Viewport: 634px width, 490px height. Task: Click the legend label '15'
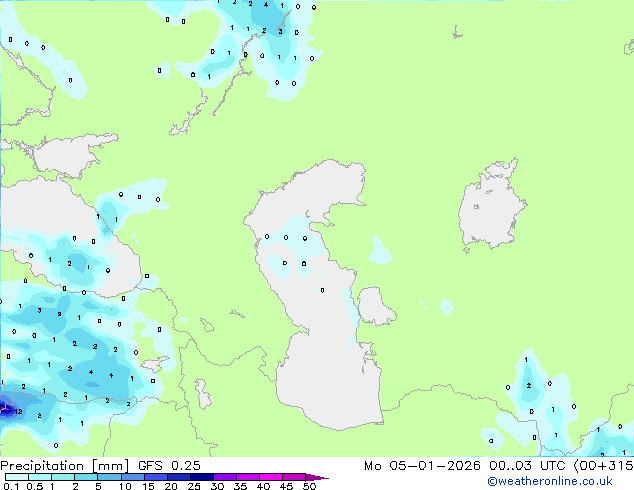148,486
